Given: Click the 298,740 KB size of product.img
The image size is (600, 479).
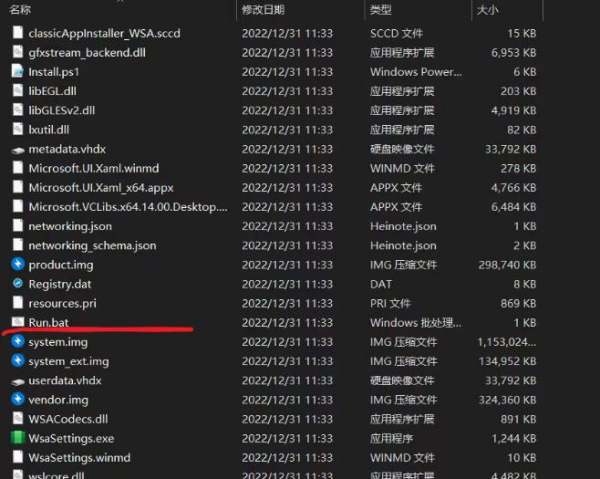Looking at the screenshot, I should click(x=507, y=265).
